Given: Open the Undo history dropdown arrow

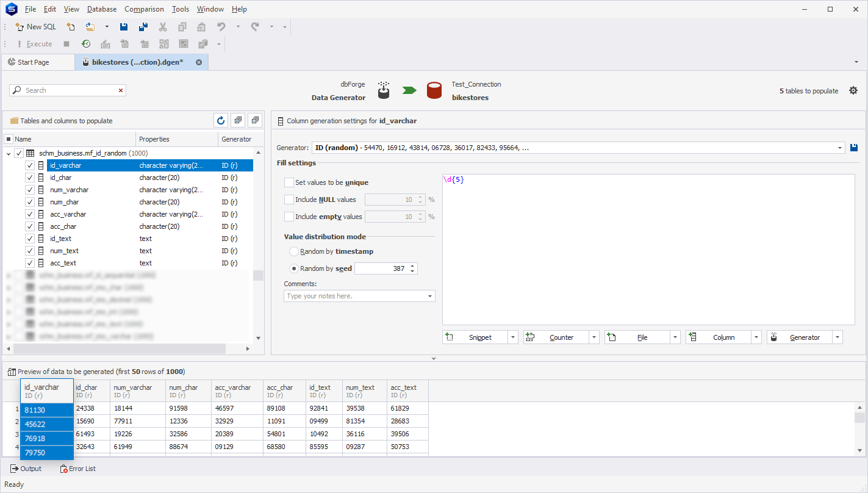Looking at the screenshot, I should (x=238, y=27).
